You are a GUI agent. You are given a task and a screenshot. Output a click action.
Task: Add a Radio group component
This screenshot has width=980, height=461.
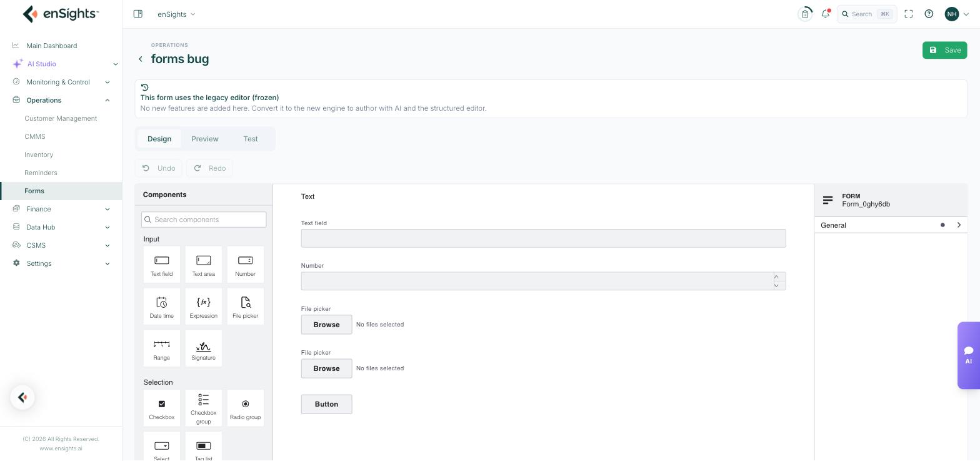click(x=246, y=408)
